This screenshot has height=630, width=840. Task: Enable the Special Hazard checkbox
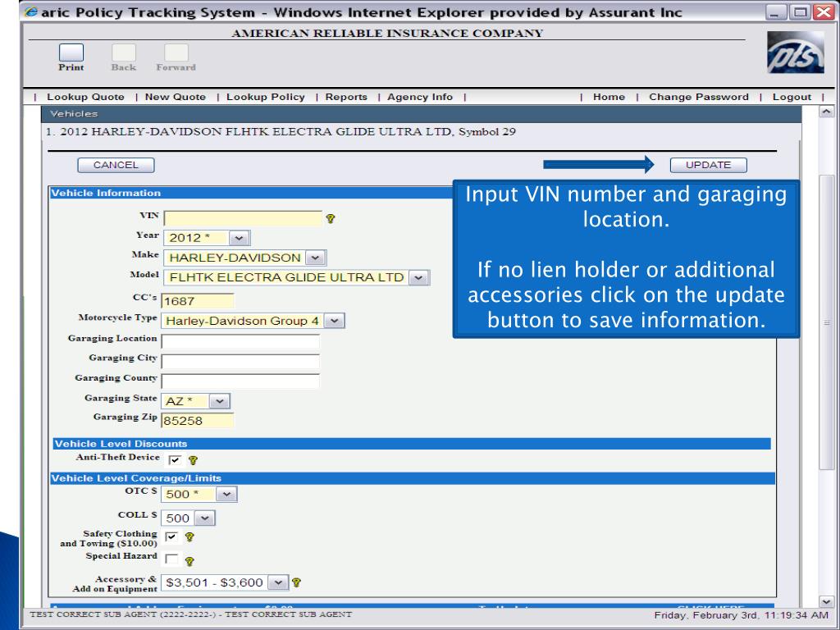point(171,559)
